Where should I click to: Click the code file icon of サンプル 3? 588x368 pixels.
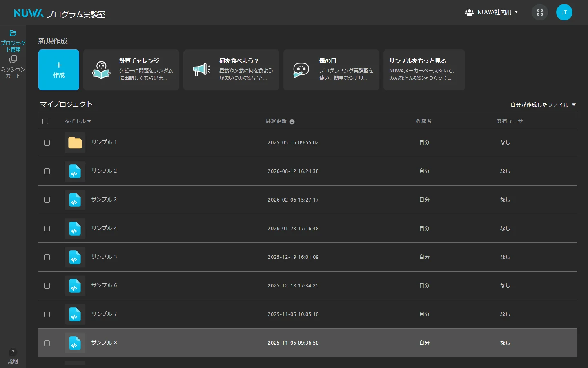(75, 200)
